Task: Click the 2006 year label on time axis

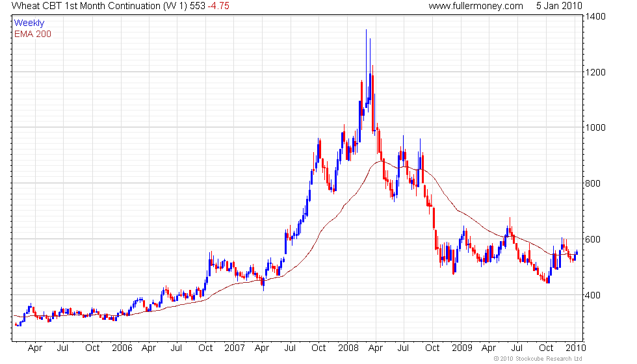Action: [122, 348]
